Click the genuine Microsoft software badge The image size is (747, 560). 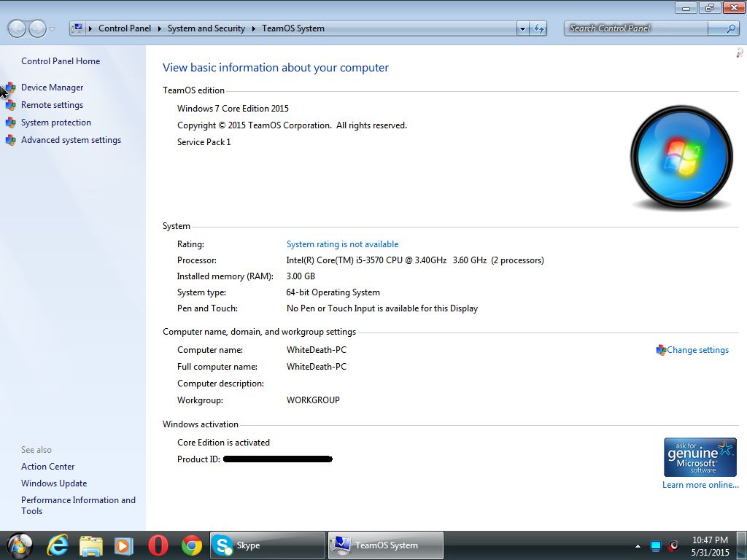coord(700,457)
